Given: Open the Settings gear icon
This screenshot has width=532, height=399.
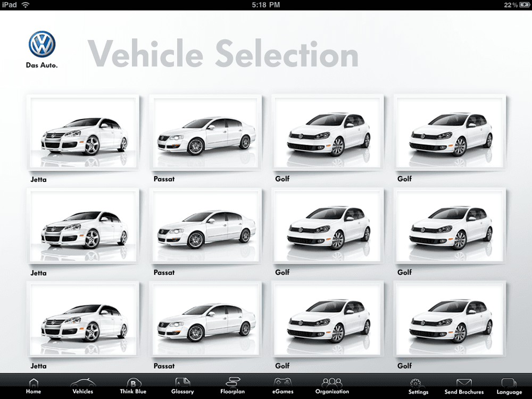Looking at the screenshot, I should (416, 384).
